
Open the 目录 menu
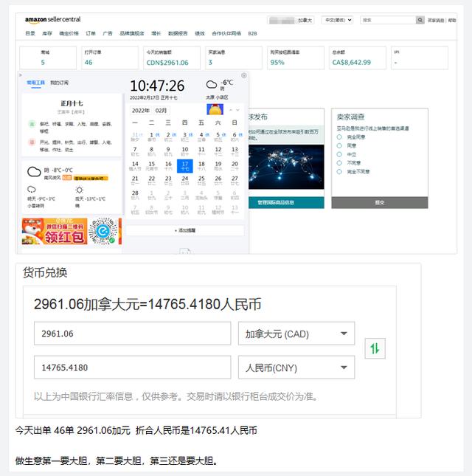(x=30, y=33)
